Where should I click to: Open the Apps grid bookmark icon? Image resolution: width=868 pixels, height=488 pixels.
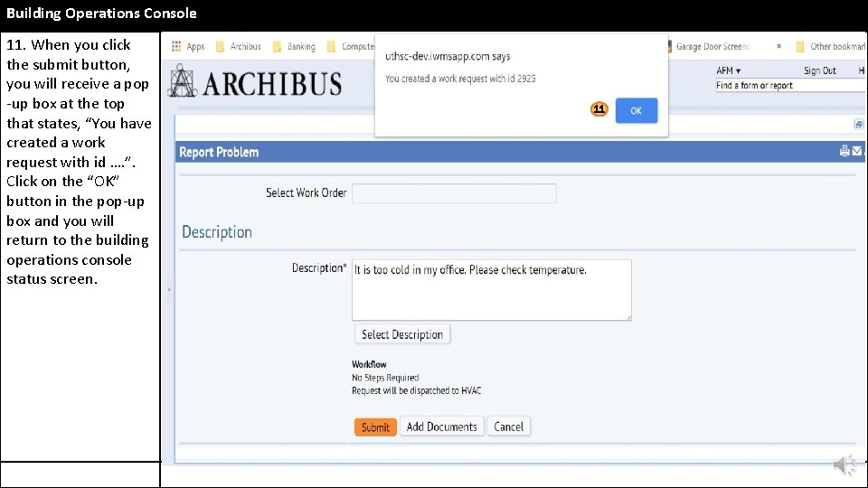pyautogui.click(x=176, y=46)
